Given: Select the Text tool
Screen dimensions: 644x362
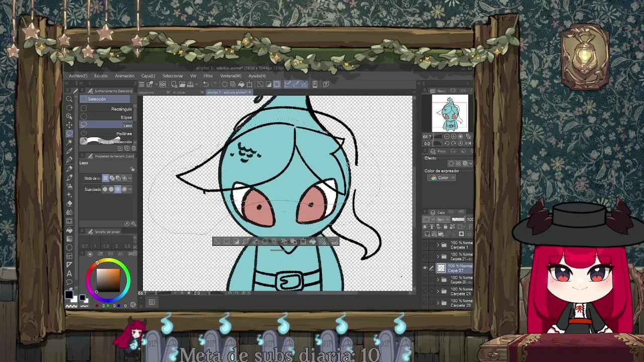Looking at the screenshot, I should pos(69,274).
